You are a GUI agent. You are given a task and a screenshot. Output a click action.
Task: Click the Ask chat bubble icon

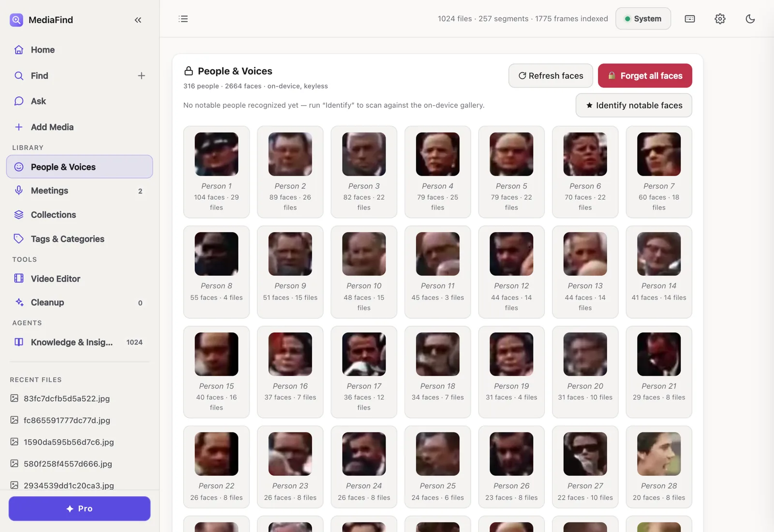19,101
